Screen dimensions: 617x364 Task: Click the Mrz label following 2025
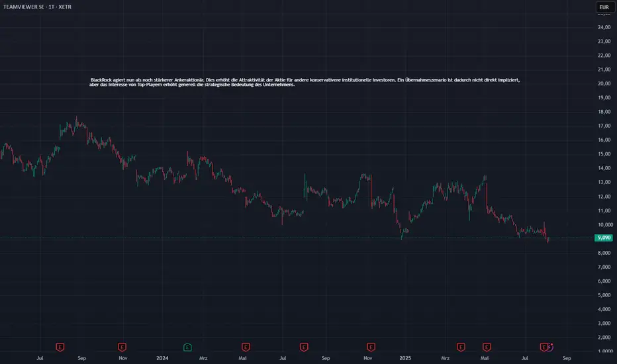tap(445, 358)
